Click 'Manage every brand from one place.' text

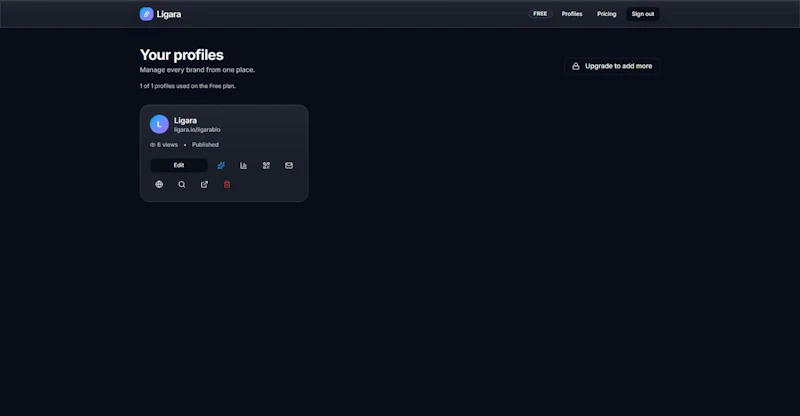197,70
